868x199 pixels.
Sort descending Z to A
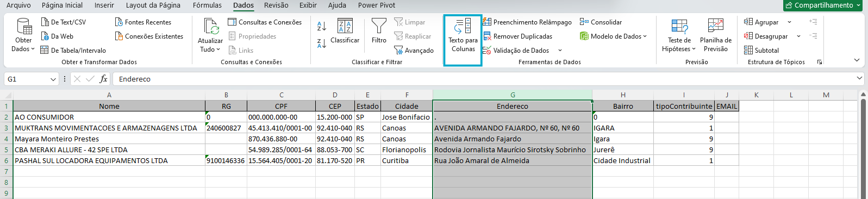(322, 43)
